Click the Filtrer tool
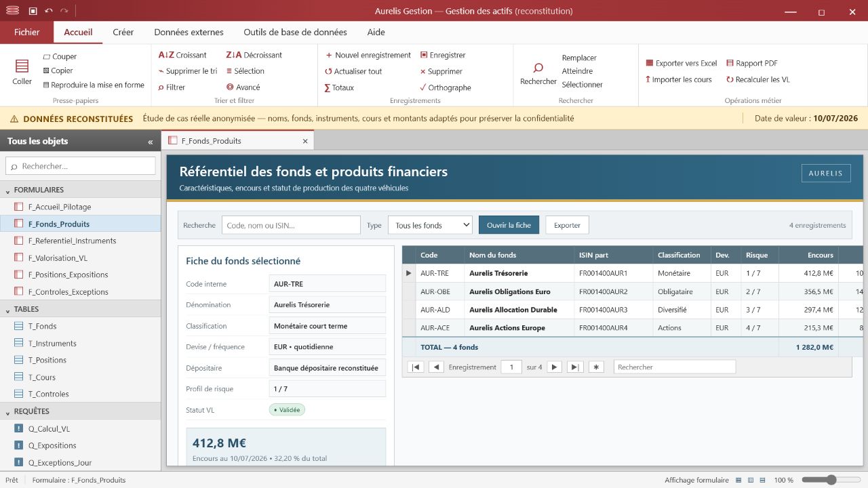Screen dimensions: 868x488 coord(172,87)
